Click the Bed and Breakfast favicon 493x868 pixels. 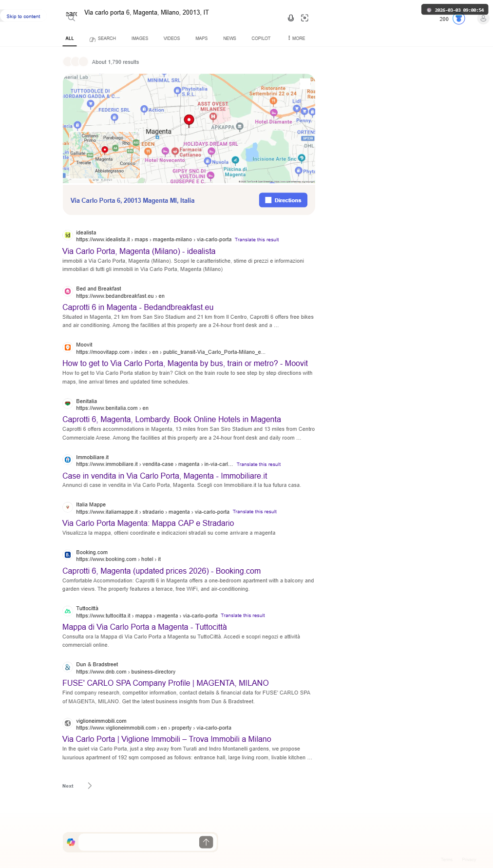click(x=68, y=291)
